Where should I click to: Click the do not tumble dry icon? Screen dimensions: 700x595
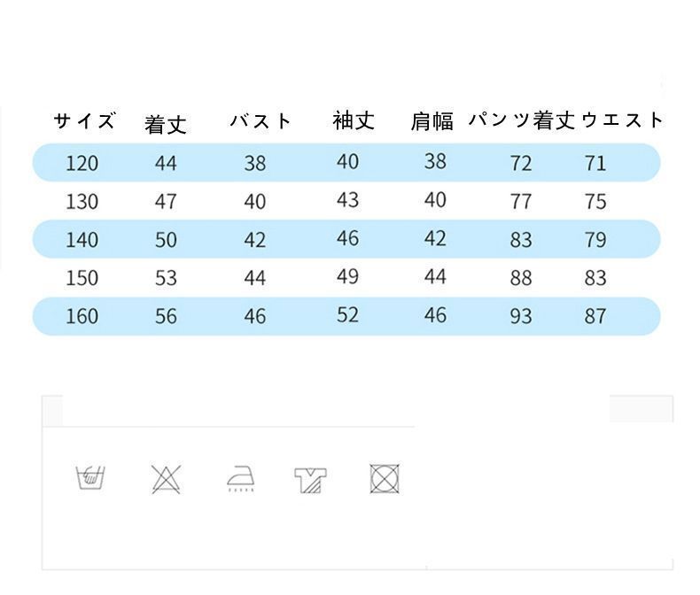click(x=383, y=478)
